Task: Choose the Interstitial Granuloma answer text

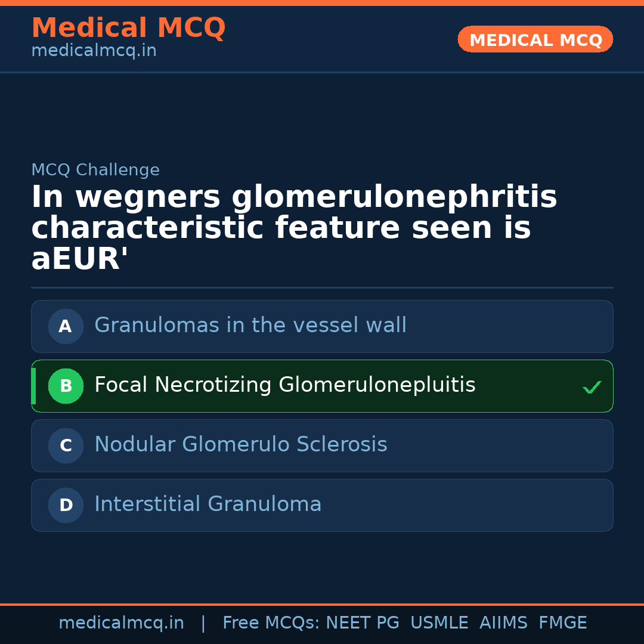Action: click(208, 504)
